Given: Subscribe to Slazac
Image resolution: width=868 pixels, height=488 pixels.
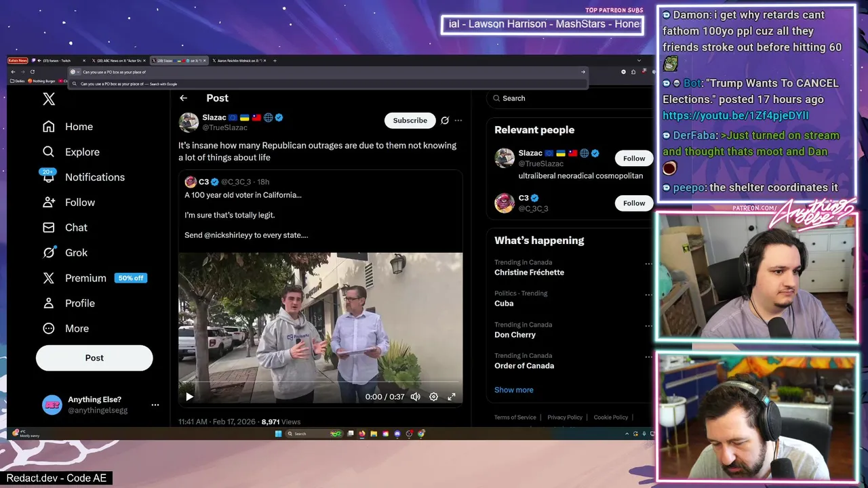Looking at the screenshot, I should 410,121.
